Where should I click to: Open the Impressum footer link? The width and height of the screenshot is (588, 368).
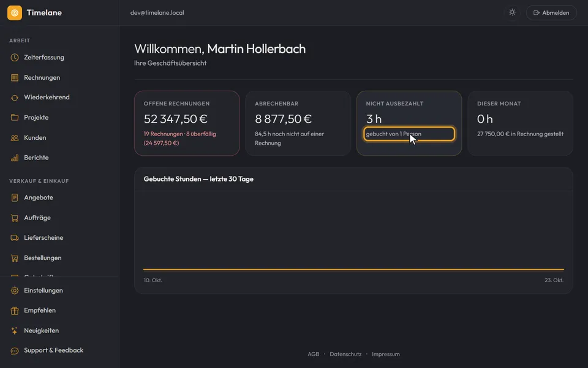pos(385,354)
